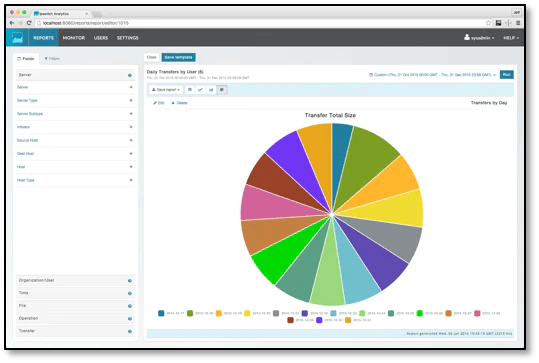Viewport: 539px width, 363px height.
Task: Add the Server Type field plus icon
Action: [x=131, y=100]
